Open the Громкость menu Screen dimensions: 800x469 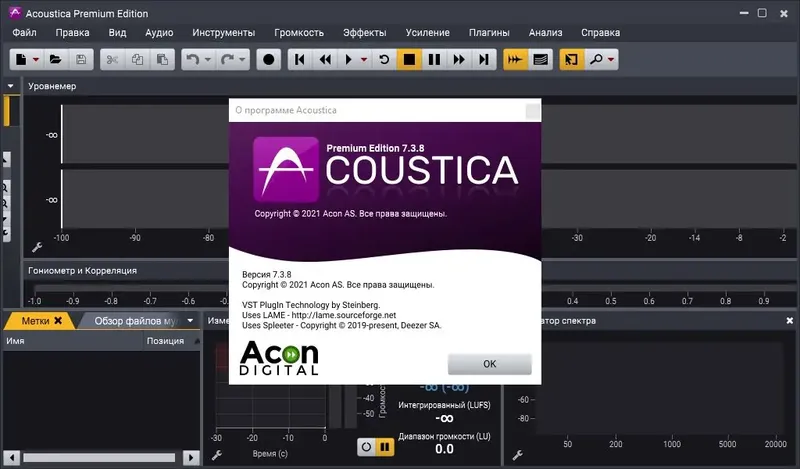click(299, 33)
